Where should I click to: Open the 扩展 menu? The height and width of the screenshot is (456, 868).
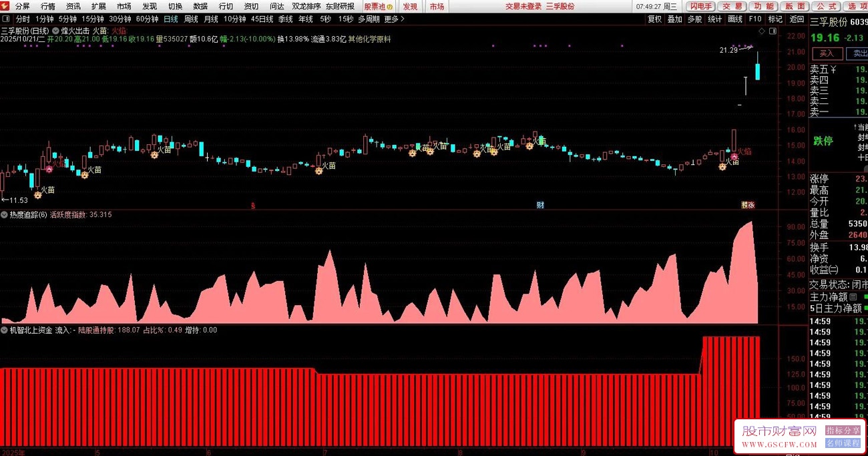coord(99,6)
